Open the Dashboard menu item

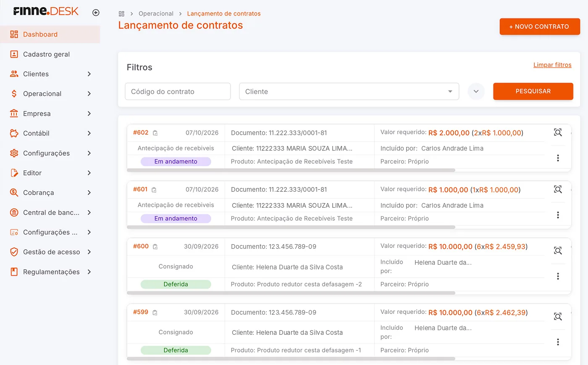(x=50, y=34)
